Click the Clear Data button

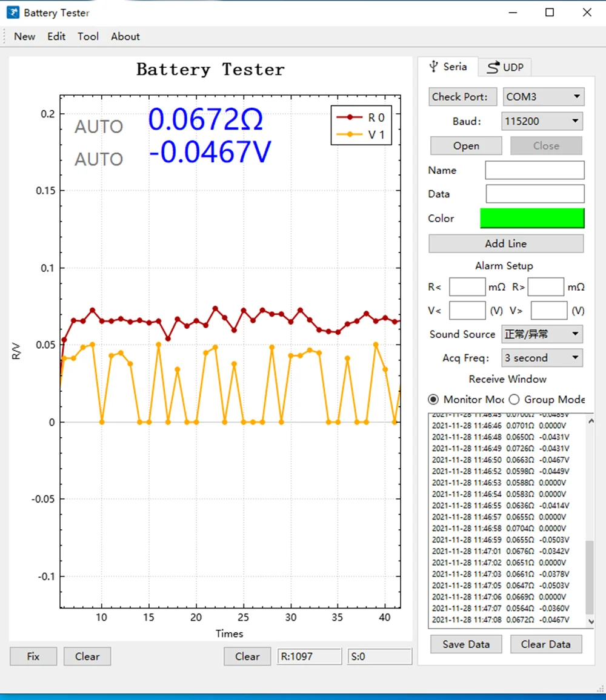point(545,644)
